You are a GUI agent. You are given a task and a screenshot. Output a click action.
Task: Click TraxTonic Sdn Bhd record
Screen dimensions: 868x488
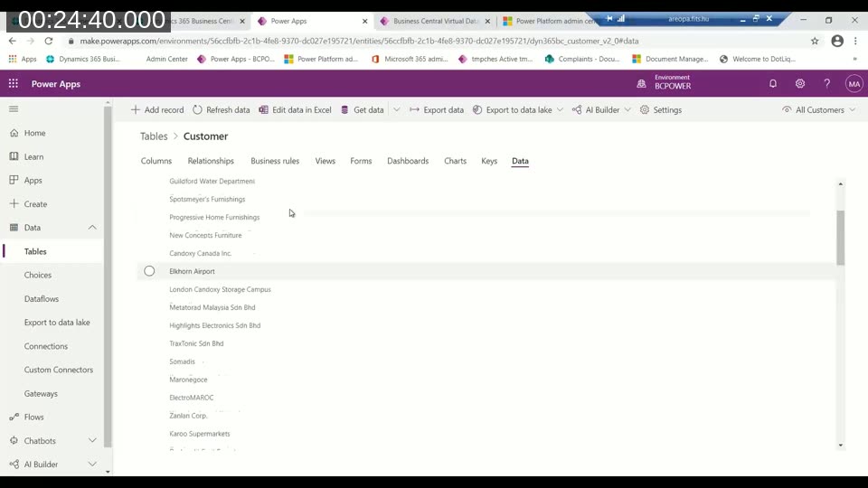point(196,343)
